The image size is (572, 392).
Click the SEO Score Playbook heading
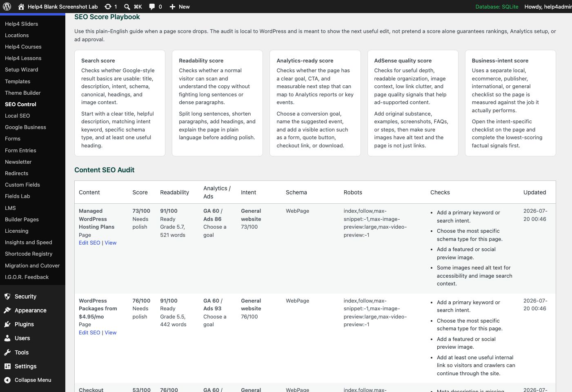click(107, 17)
